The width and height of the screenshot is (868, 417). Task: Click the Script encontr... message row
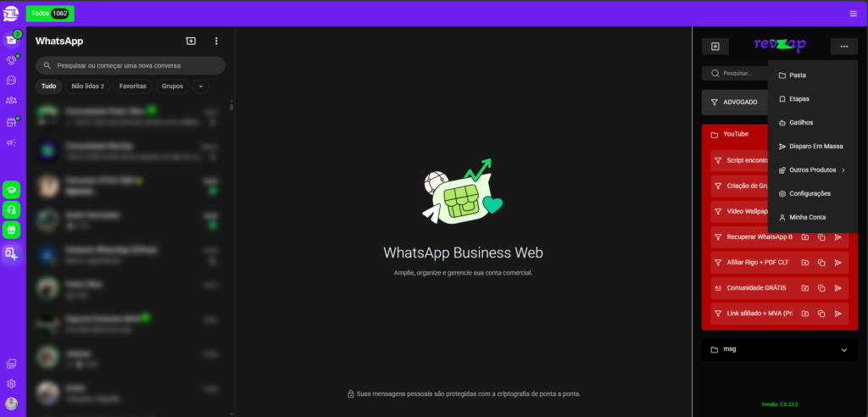(739, 160)
